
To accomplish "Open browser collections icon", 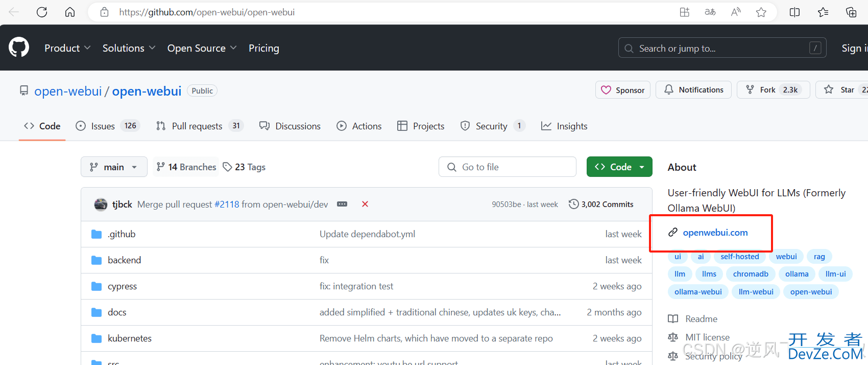I will point(851,12).
